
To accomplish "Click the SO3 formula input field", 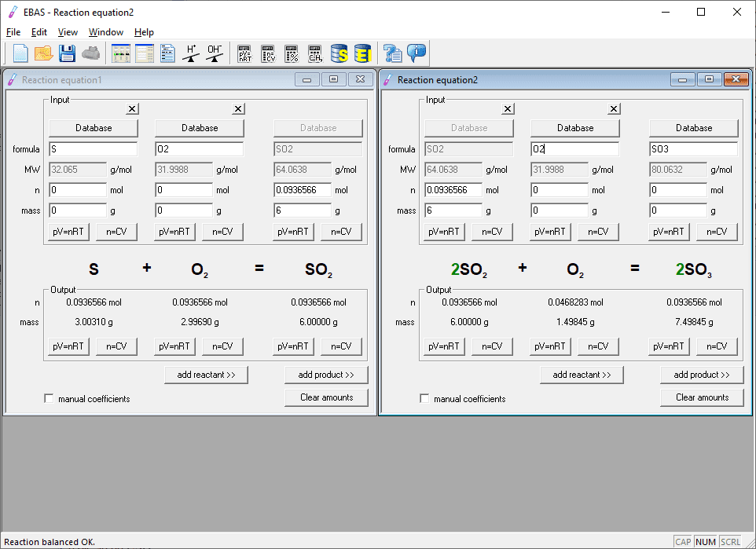I will point(693,149).
